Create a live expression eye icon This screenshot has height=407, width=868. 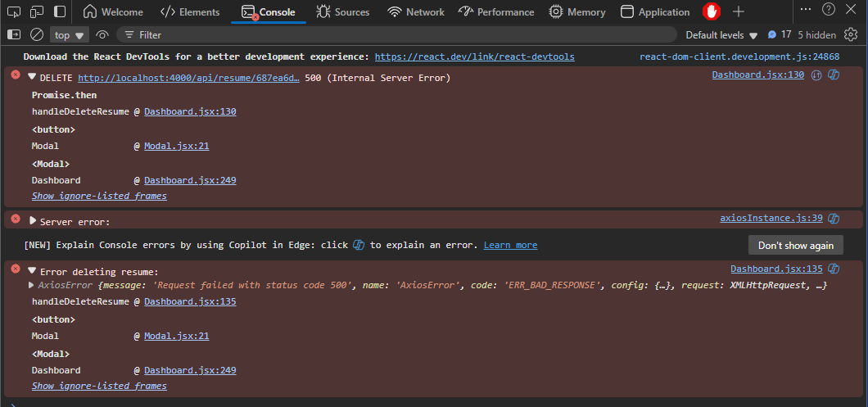tap(102, 35)
